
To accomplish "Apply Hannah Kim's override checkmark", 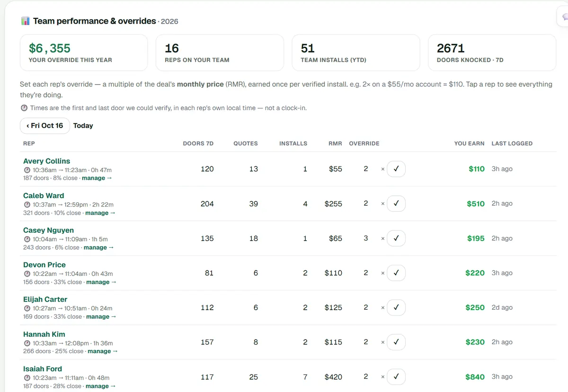I will click(396, 342).
